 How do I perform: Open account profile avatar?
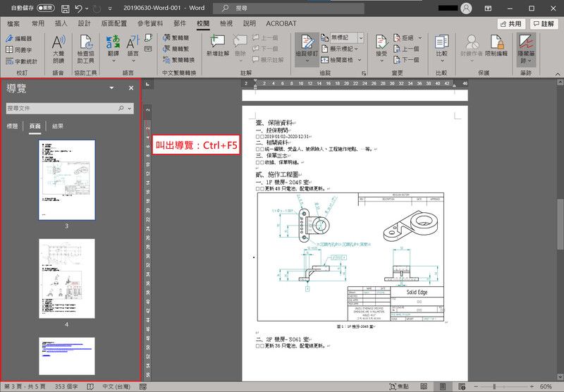coord(466,8)
